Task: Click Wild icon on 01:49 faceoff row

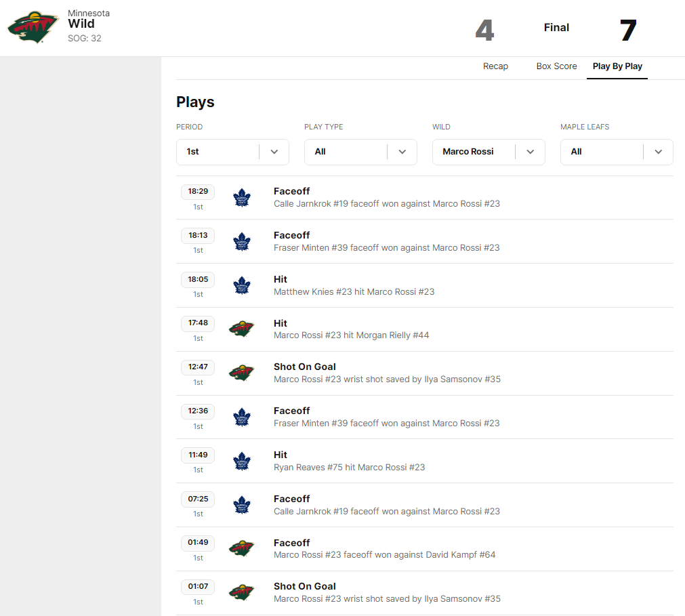Action: pos(242,549)
